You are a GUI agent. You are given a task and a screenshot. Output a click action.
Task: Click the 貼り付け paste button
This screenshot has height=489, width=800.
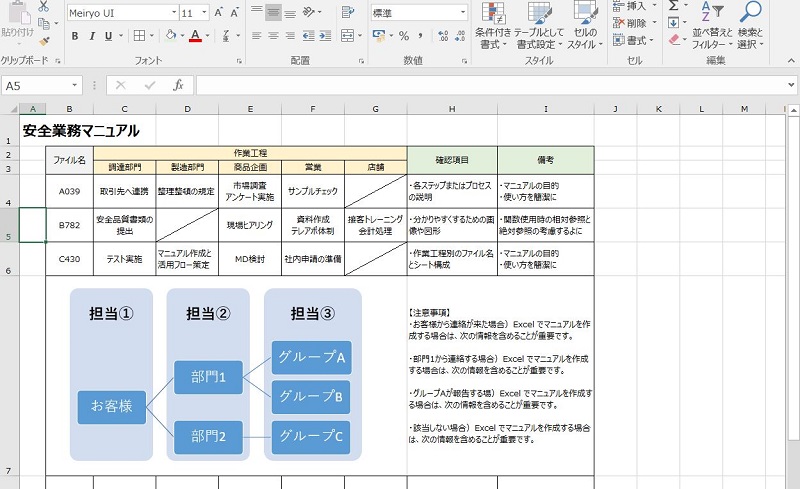point(17,25)
